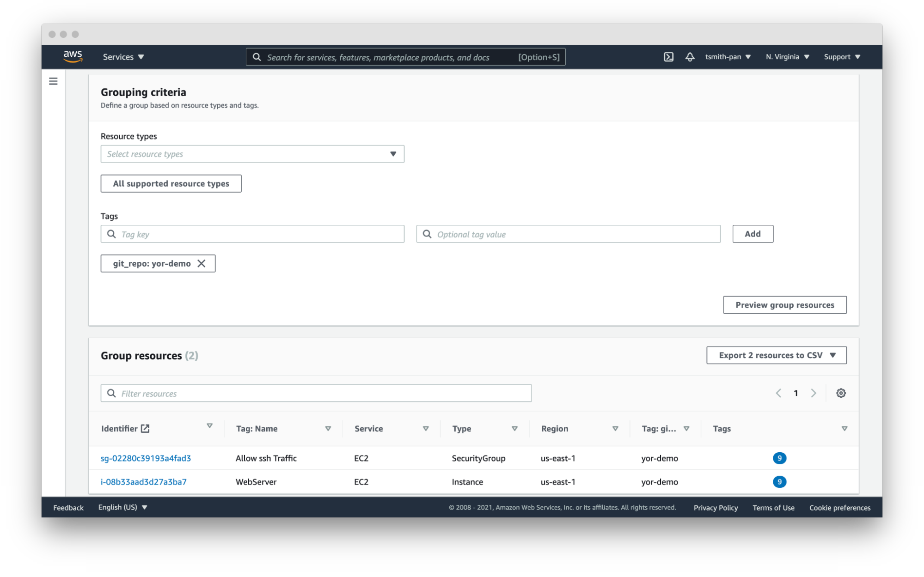Viewport: 924px width, 577px height.
Task: Sort by Region column arrow
Action: [615, 429]
